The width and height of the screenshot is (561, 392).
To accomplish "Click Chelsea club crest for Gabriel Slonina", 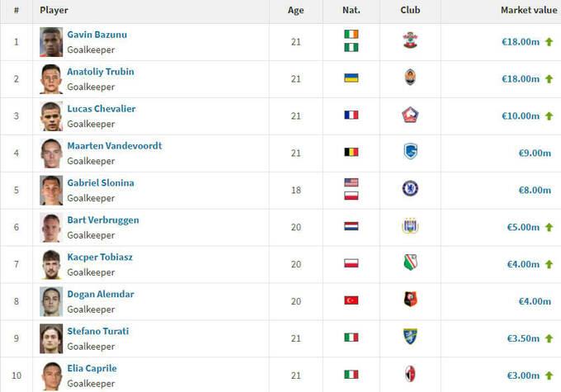I will (x=410, y=189).
